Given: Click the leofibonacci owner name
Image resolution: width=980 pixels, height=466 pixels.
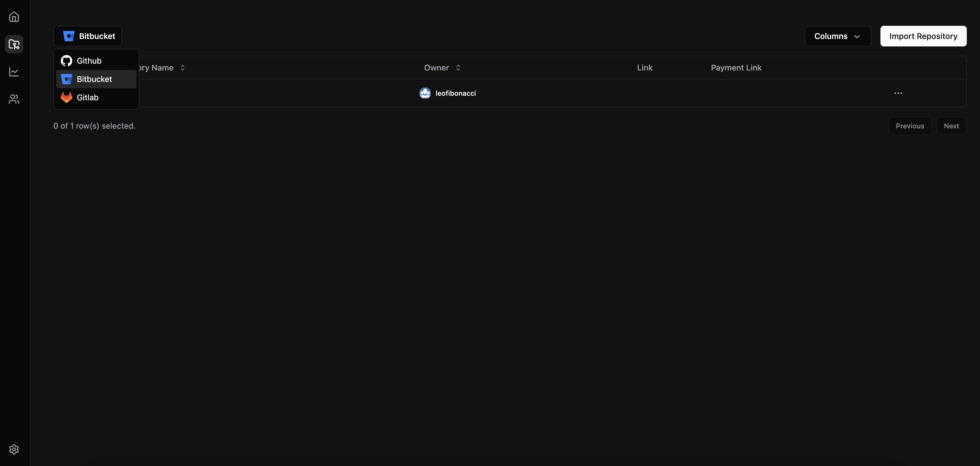Looking at the screenshot, I should pos(455,93).
